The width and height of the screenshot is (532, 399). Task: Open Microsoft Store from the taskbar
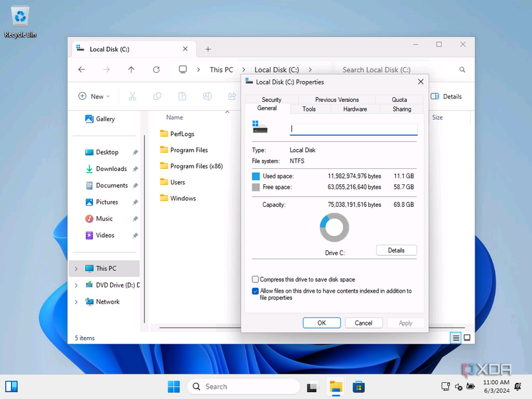[359, 386]
